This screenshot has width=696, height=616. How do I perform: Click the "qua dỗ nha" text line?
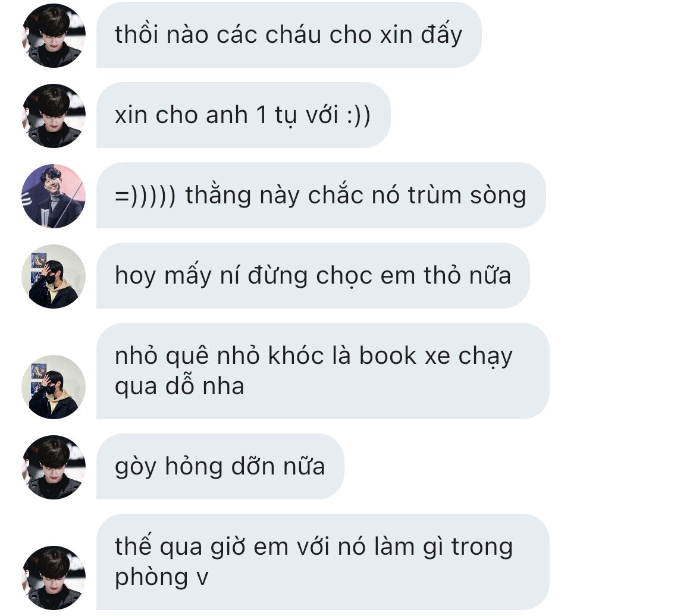179,386
